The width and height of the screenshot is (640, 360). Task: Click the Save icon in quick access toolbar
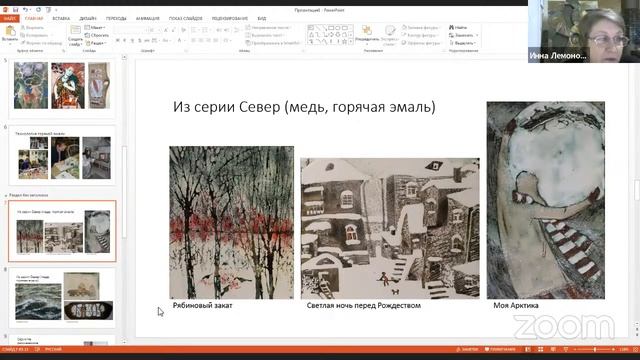16,10
